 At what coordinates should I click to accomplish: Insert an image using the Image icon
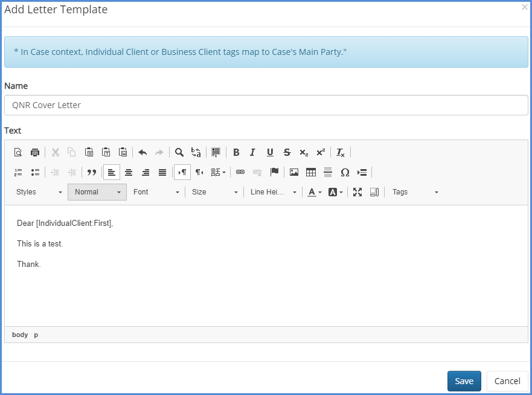pos(294,172)
